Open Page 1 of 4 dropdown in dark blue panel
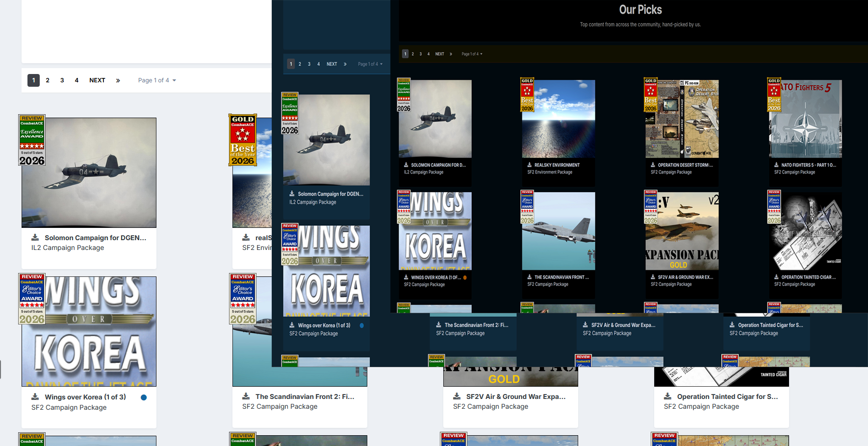Screen dimensions: 868x446 coord(370,64)
